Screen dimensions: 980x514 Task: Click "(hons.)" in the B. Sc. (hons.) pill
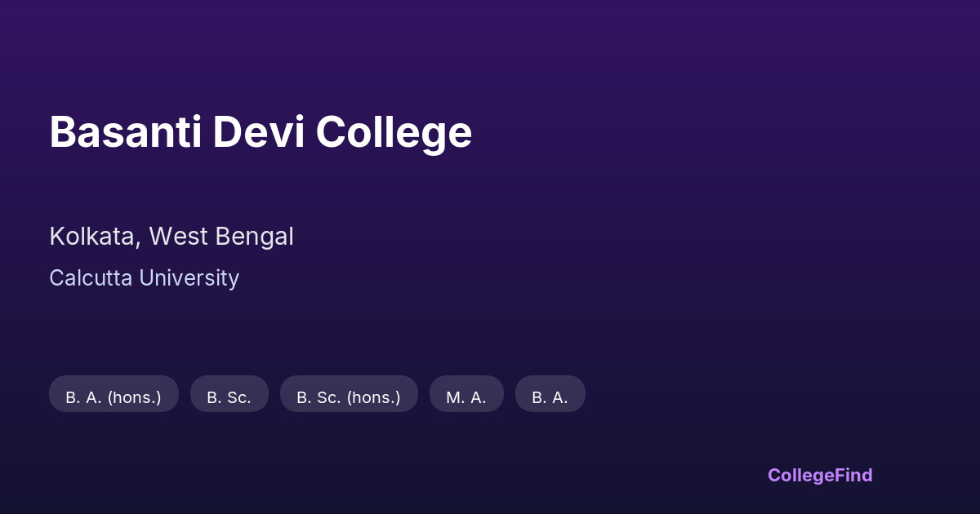(x=374, y=397)
